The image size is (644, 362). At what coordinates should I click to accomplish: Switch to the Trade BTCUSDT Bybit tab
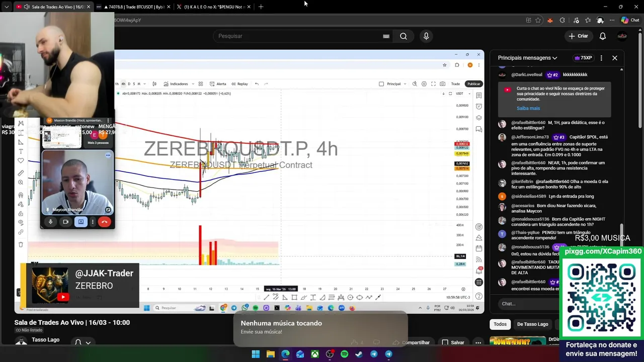click(132, 7)
